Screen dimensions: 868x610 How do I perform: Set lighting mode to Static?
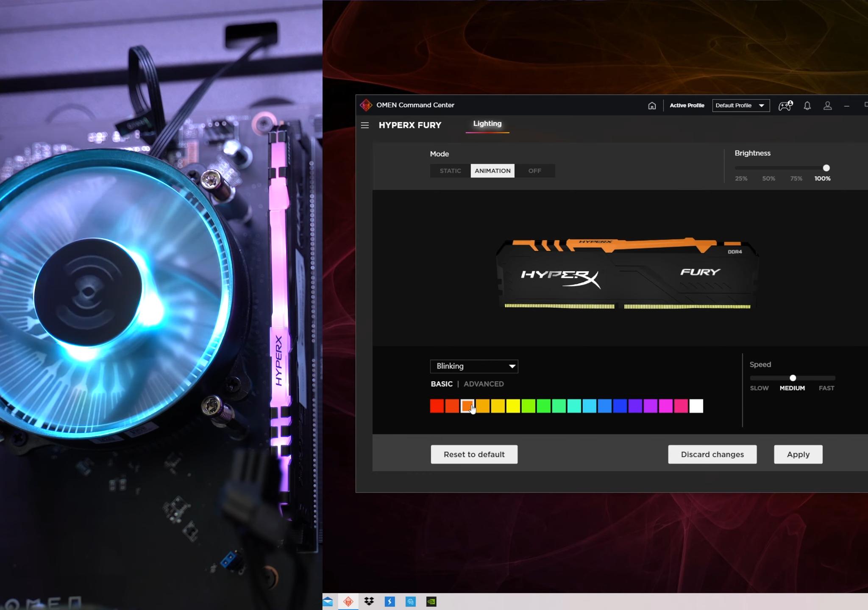[x=450, y=171]
